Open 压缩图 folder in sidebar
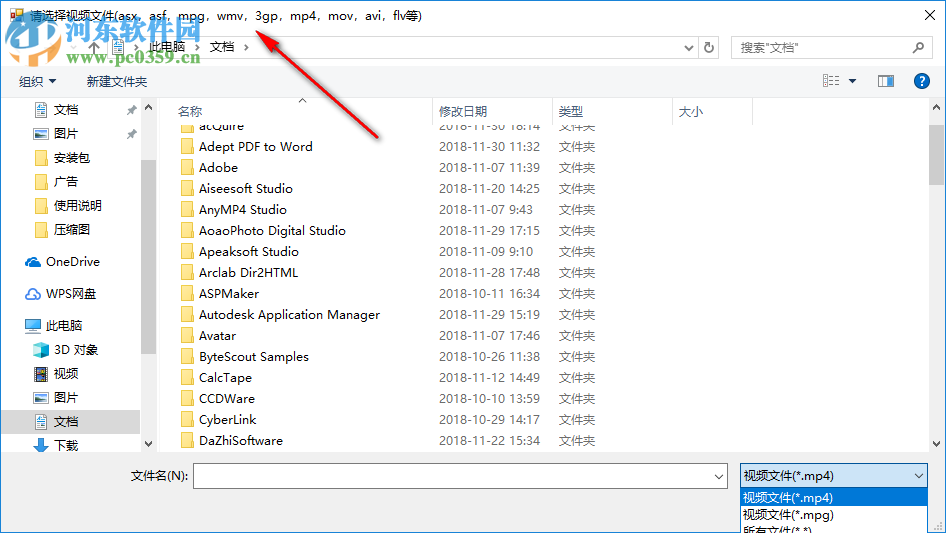This screenshot has width=946, height=533. click(x=62, y=230)
